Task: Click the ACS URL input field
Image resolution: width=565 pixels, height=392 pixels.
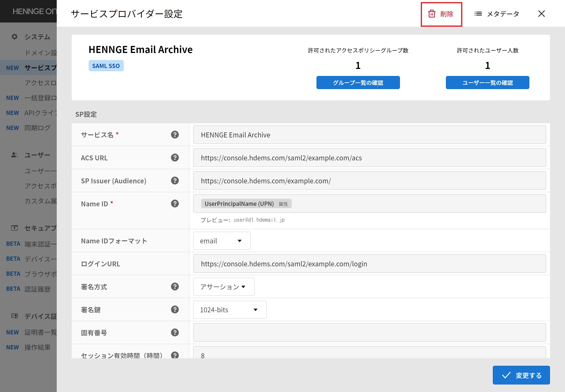Action: 369,158
